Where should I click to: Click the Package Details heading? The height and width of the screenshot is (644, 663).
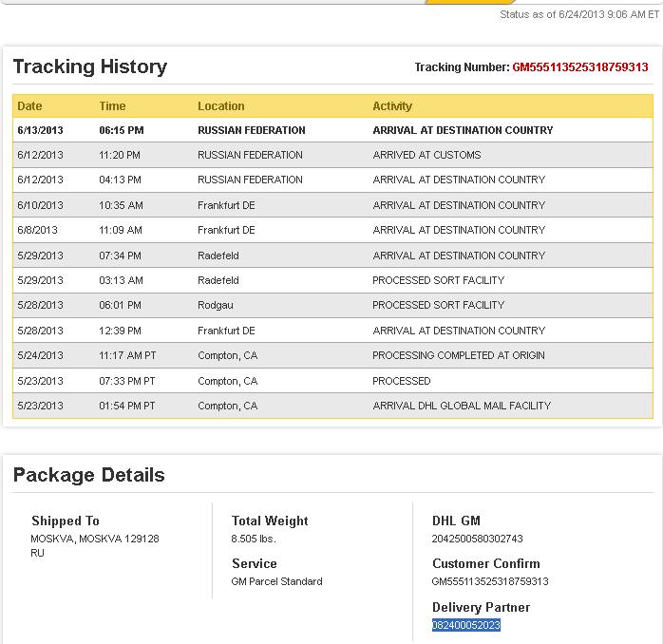pos(89,475)
